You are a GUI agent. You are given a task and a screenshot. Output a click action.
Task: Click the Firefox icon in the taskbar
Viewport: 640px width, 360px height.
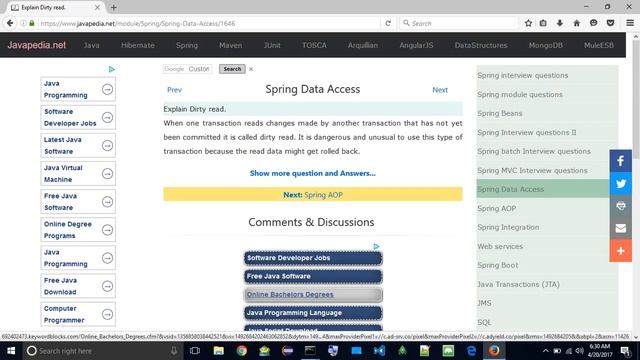point(494,351)
